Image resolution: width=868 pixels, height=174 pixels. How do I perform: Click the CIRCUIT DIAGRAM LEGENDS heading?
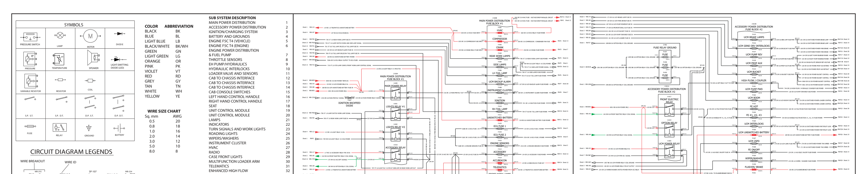(71, 152)
